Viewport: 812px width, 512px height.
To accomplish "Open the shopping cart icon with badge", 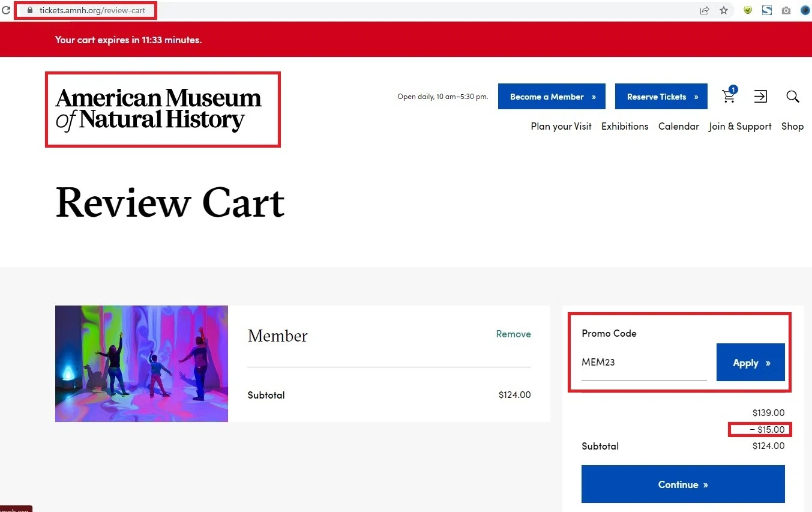I will point(729,95).
